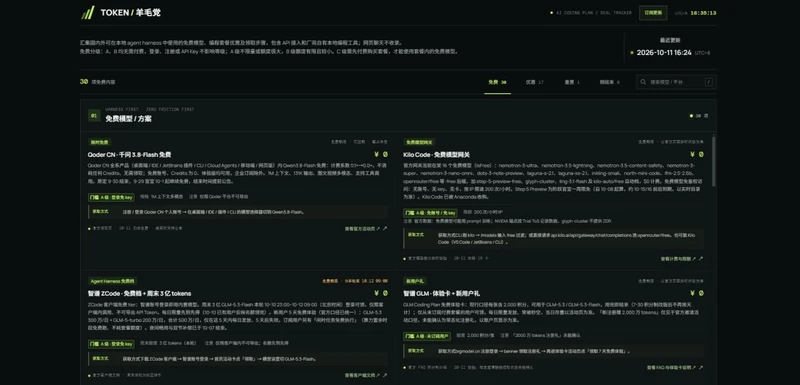Click the 新用户礼 tag on GLM card

pyautogui.click(x=415, y=281)
